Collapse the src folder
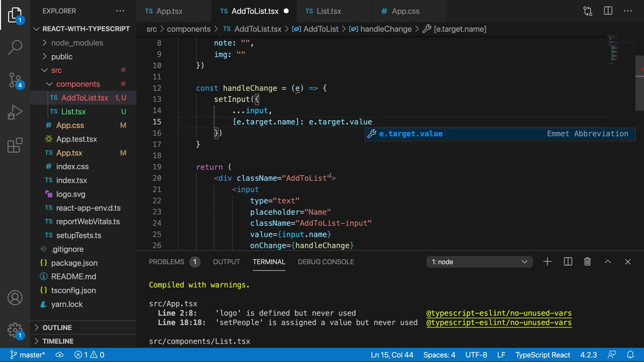The height and width of the screenshot is (362, 644). [83, 70]
